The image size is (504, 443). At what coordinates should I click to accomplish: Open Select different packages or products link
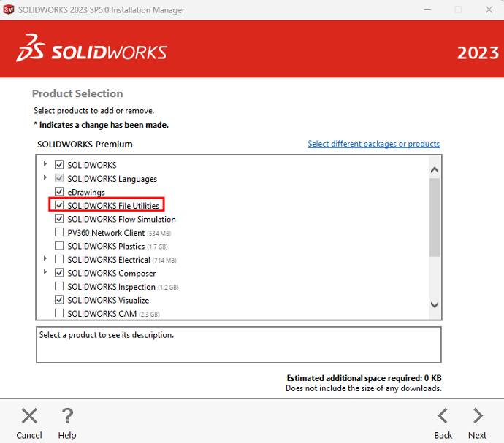[x=373, y=144]
